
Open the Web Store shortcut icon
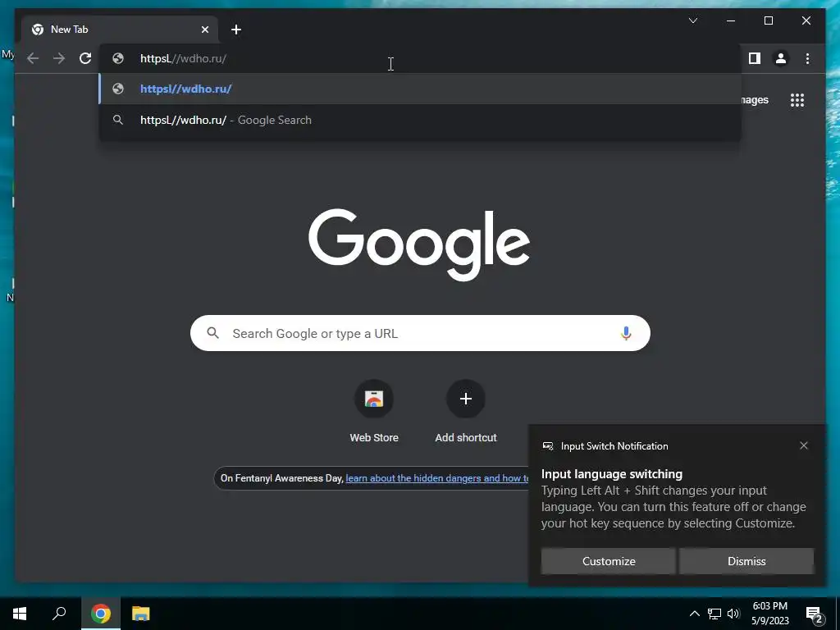coord(374,399)
